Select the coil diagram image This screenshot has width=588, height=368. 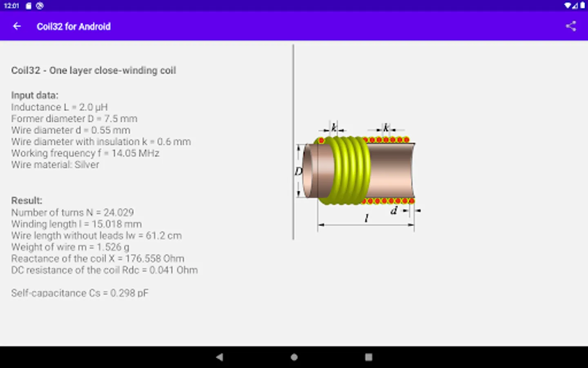coord(357,177)
